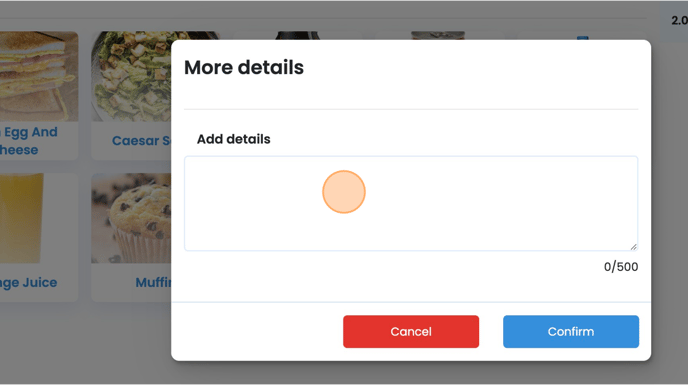688x385 pixels.
Task: Click the 'Add details' field label
Action: pyautogui.click(x=233, y=139)
